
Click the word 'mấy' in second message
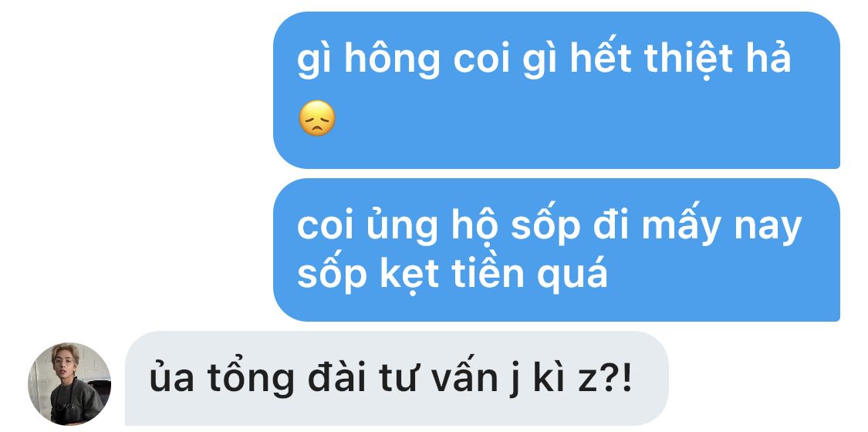pos(681,226)
